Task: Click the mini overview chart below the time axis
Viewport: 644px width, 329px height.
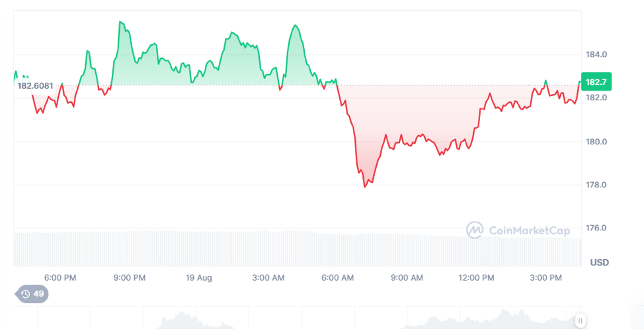Action: (x=298, y=319)
